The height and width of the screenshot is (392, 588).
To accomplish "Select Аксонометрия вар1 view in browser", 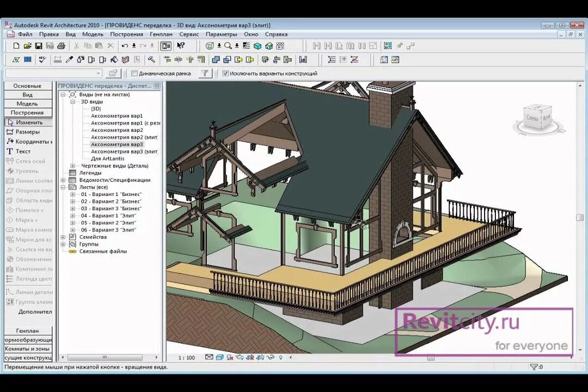I will click(117, 116).
